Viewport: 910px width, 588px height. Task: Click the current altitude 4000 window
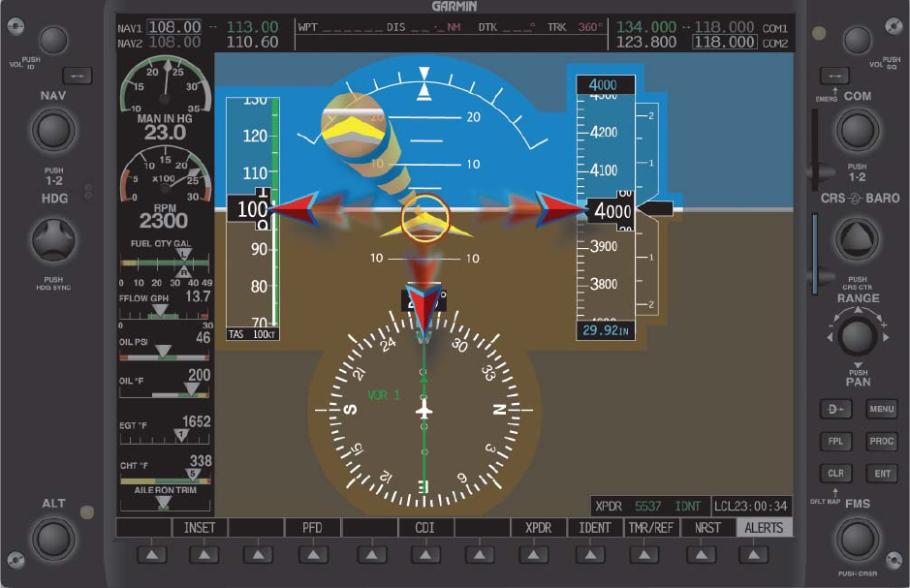(x=612, y=211)
